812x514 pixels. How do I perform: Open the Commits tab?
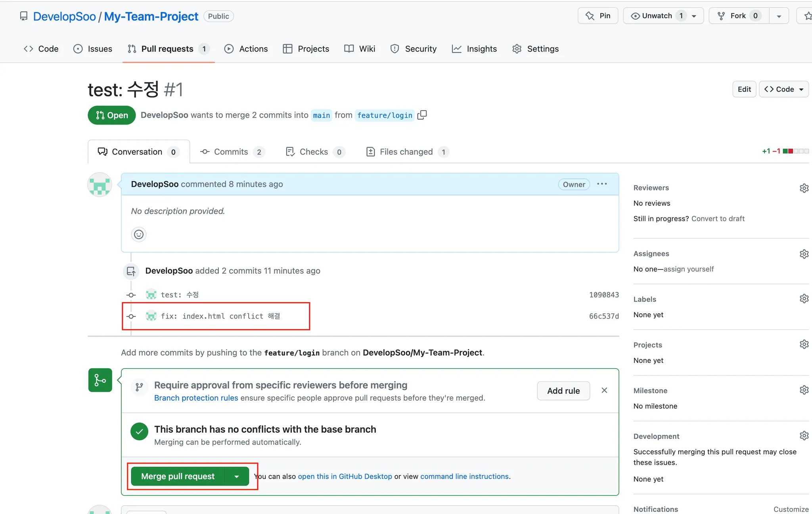click(x=232, y=152)
